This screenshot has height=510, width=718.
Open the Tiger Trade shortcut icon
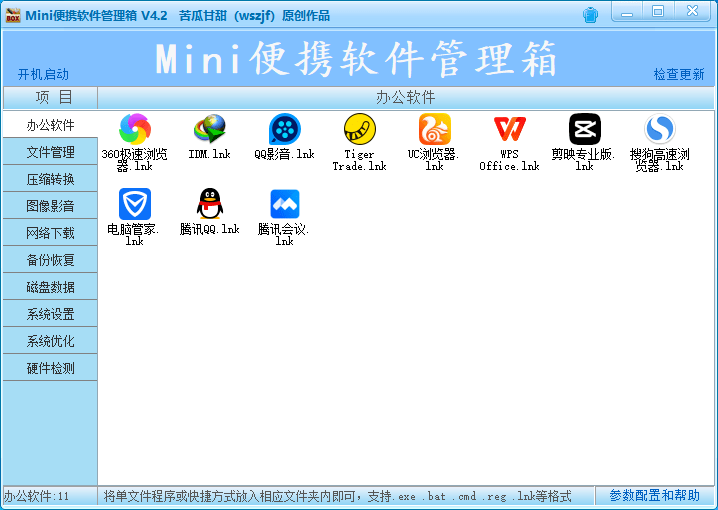tap(359, 129)
